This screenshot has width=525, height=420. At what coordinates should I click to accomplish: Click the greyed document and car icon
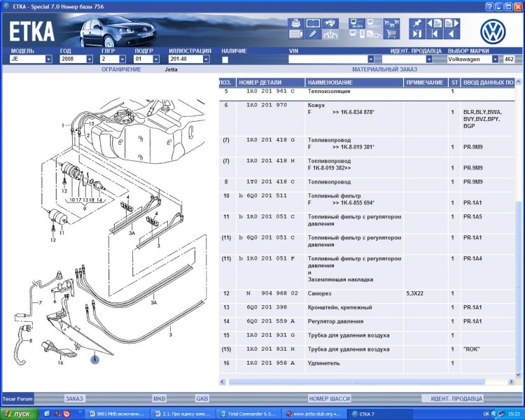[374, 34]
